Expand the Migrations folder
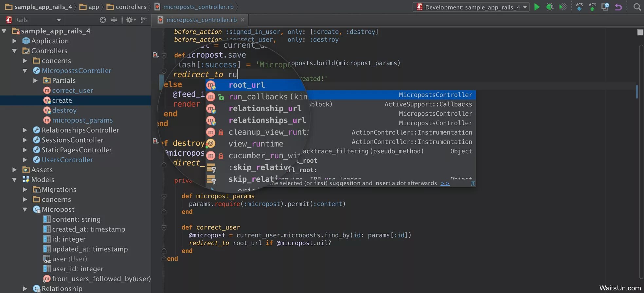Image resolution: width=644 pixels, height=293 pixels. coord(25,190)
